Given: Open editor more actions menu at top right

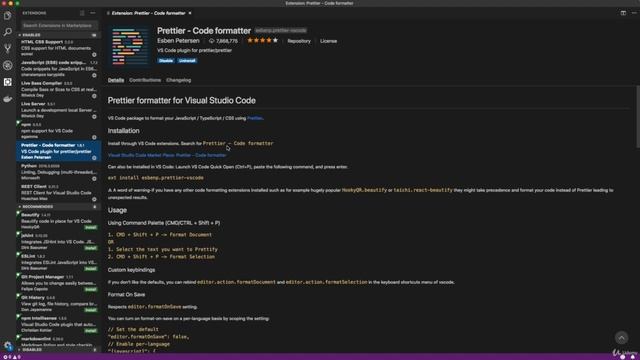Looking at the screenshot, I should click(634, 13).
